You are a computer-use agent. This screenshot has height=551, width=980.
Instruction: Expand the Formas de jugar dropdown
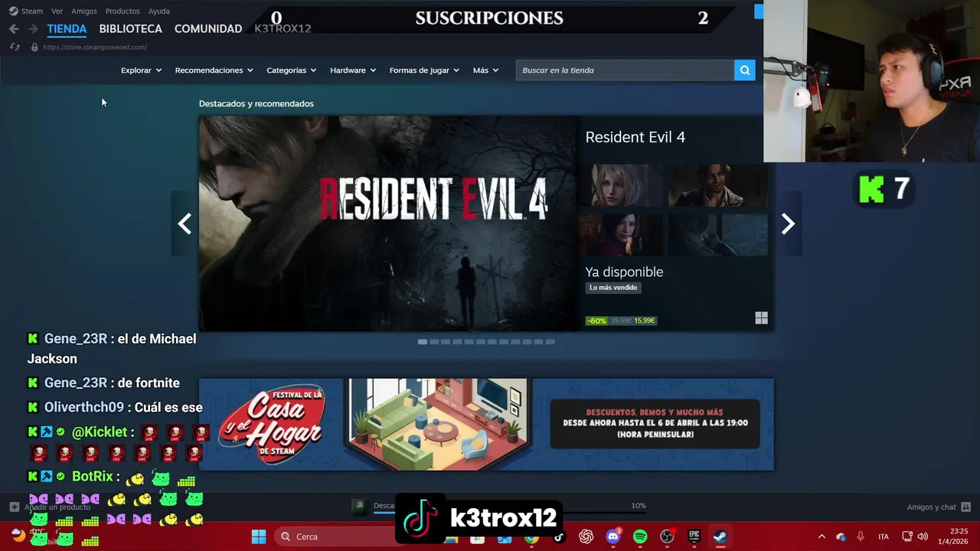pyautogui.click(x=424, y=70)
